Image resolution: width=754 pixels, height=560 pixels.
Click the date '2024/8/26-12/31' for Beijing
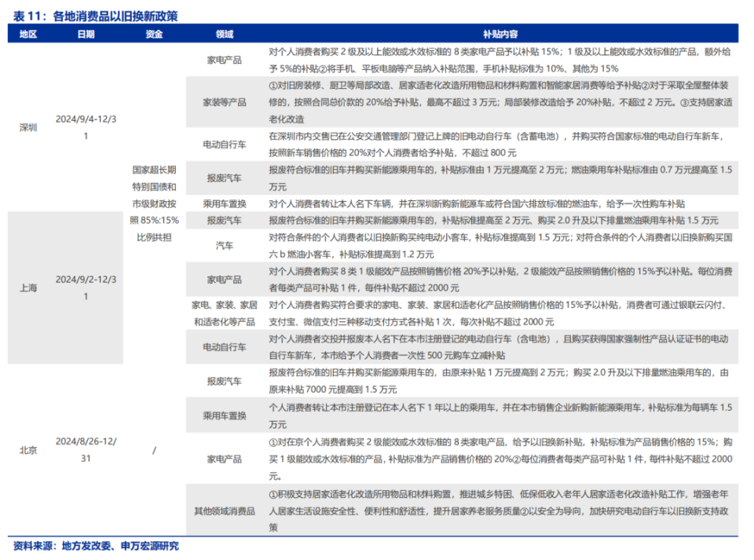(x=86, y=450)
